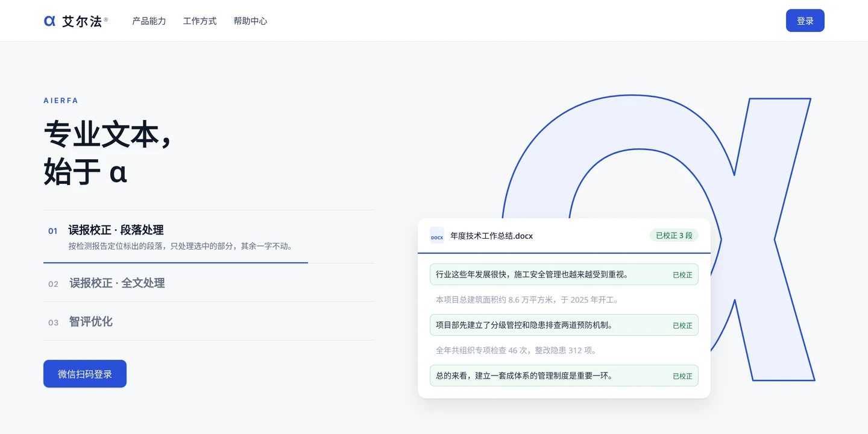Click the DOCX file icon
Viewport: 868px width, 434px height.
coord(437,235)
